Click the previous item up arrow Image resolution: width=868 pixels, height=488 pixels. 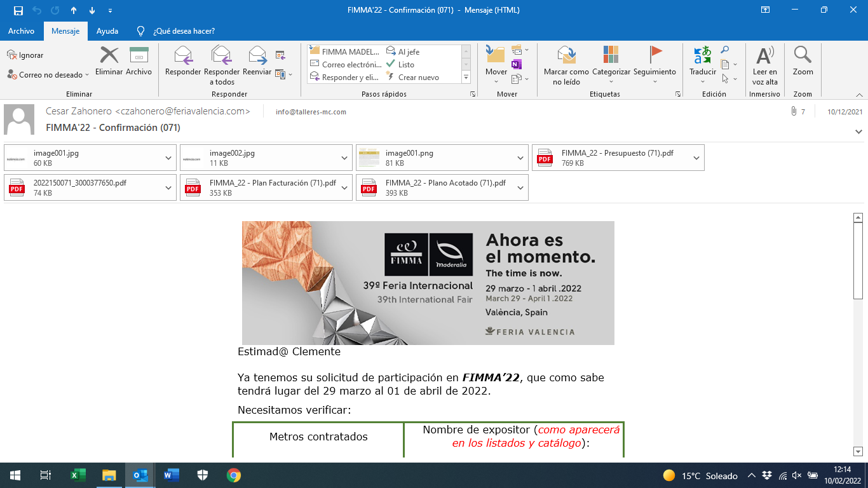pos(74,10)
